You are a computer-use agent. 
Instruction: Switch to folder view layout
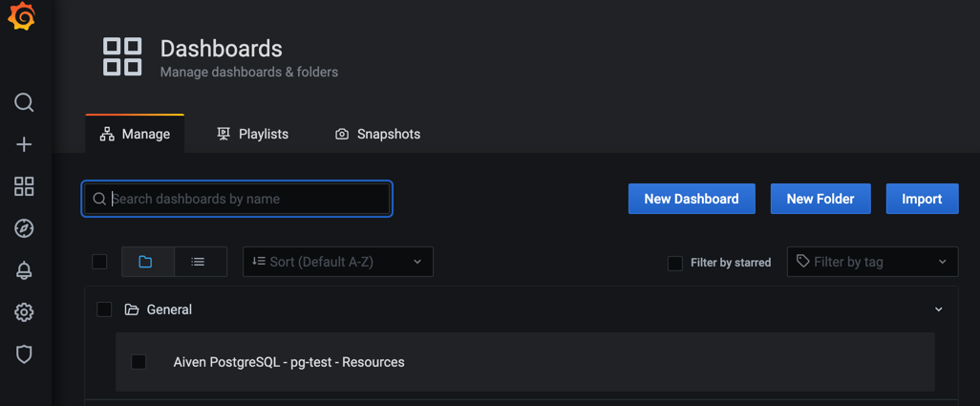146,262
